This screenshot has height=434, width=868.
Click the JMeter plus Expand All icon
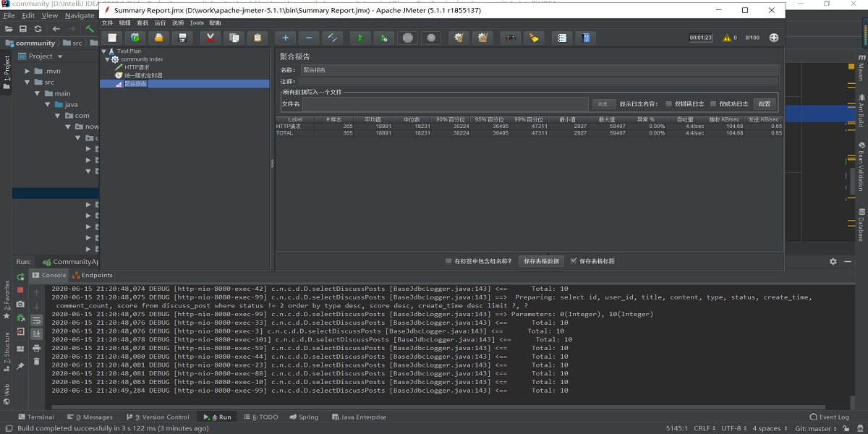click(285, 38)
